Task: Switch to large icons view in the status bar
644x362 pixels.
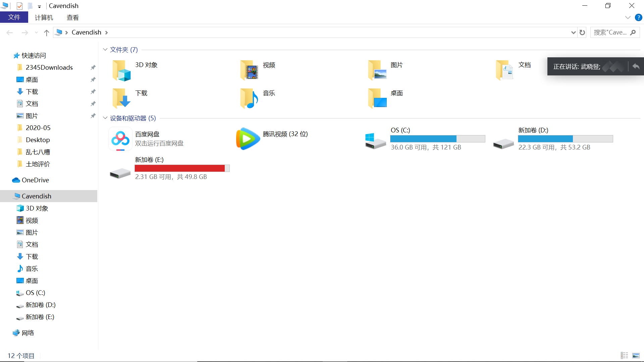Action: click(x=636, y=356)
